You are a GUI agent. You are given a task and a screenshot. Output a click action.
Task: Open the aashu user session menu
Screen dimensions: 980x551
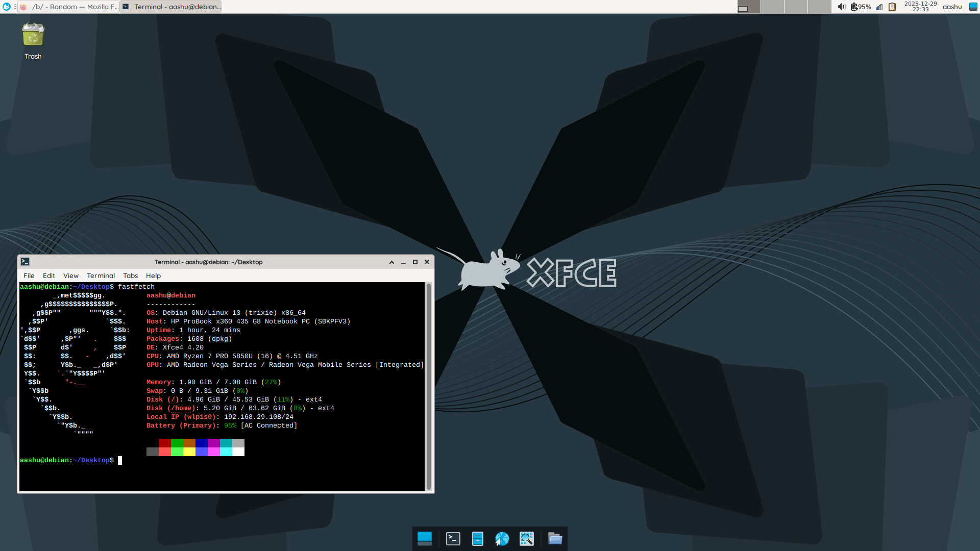click(x=952, y=7)
